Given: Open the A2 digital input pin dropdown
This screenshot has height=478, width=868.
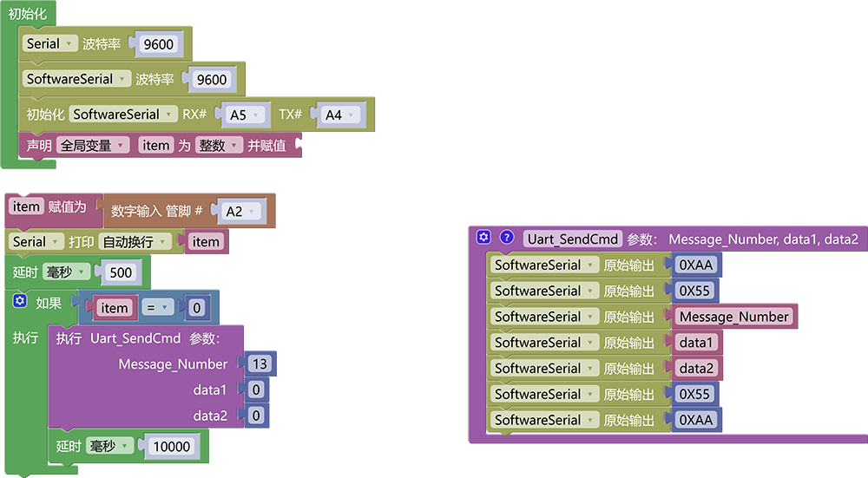Looking at the screenshot, I should 240,212.
